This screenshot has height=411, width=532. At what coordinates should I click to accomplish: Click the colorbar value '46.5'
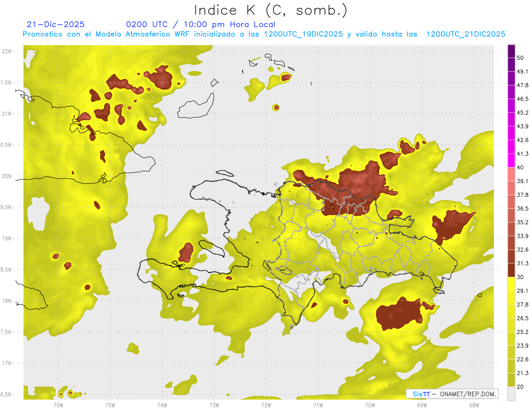[x=523, y=99]
